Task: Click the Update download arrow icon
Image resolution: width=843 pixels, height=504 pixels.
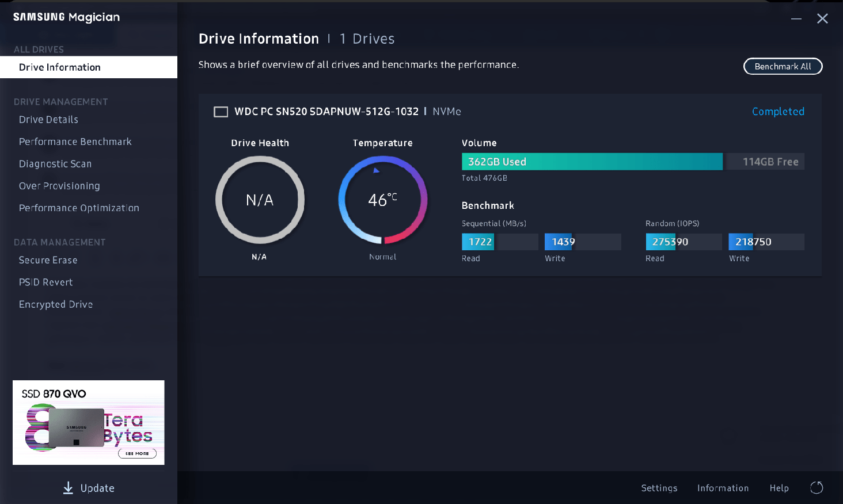Action: (68, 488)
